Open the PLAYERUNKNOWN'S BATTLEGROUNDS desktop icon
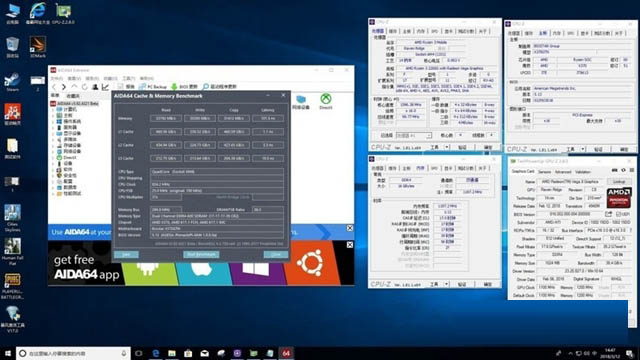The height and width of the screenshot is (360, 640). 13,287
